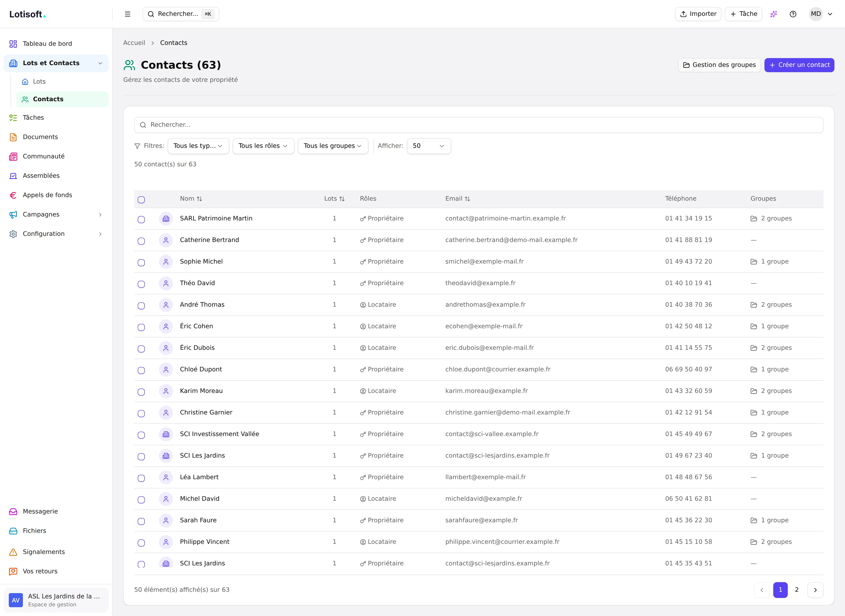Click the Signalements warning triangle icon
This screenshot has height=616, width=845.
click(13, 552)
